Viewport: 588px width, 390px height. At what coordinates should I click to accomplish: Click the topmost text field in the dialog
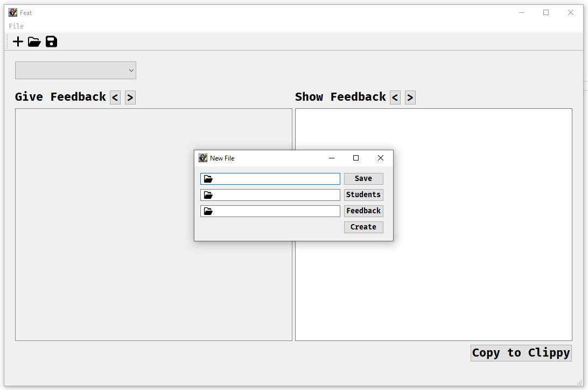[x=275, y=178]
